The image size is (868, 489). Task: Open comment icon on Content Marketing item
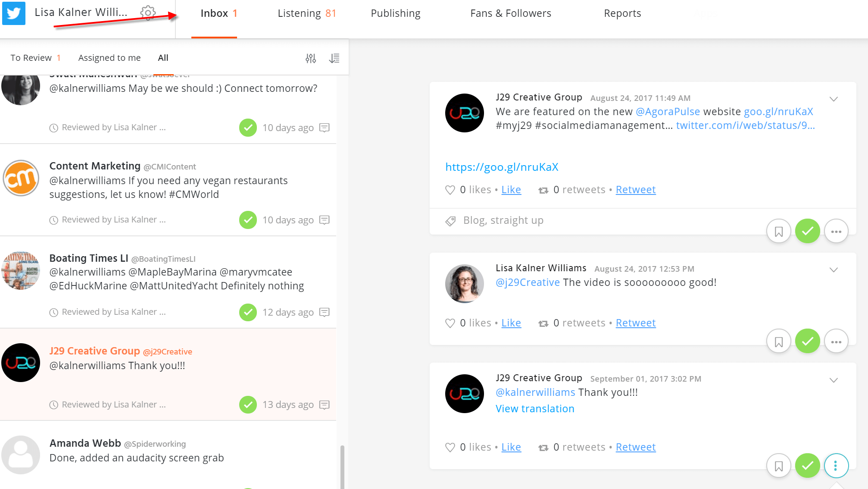325,220
